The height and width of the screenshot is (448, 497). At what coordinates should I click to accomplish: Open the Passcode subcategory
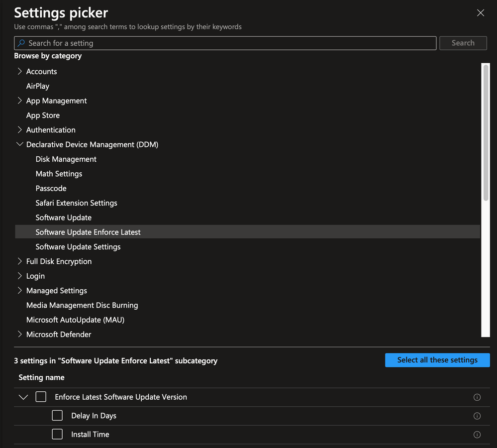(x=51, y=189)
